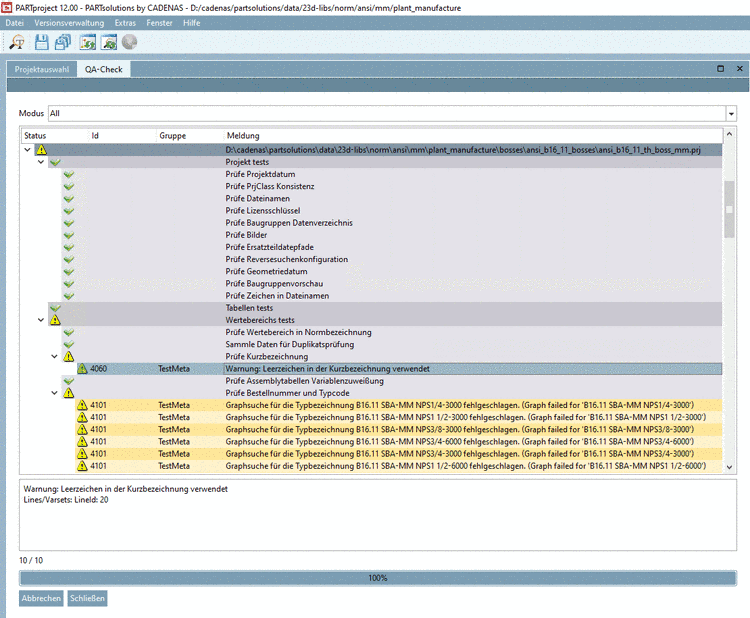Open the Versionsverwaltung menu
This screenshot has height=618, width=750.
[x=70, y=22]
